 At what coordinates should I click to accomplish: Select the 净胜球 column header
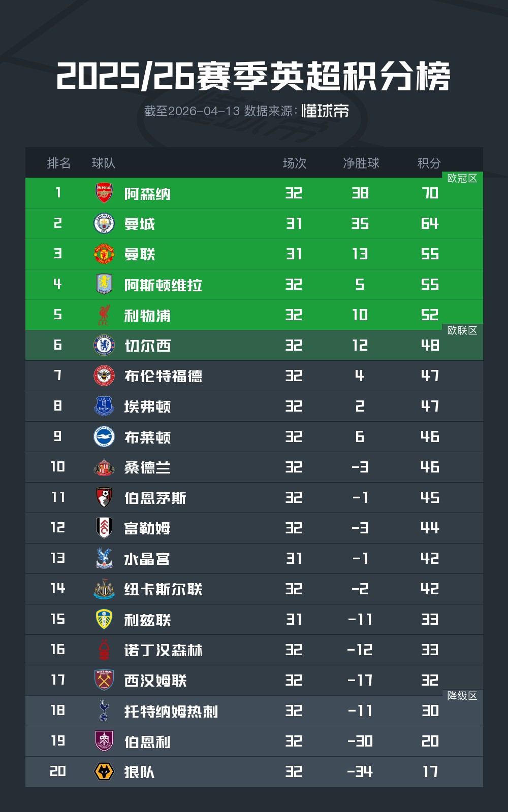[x=361, y=163]
